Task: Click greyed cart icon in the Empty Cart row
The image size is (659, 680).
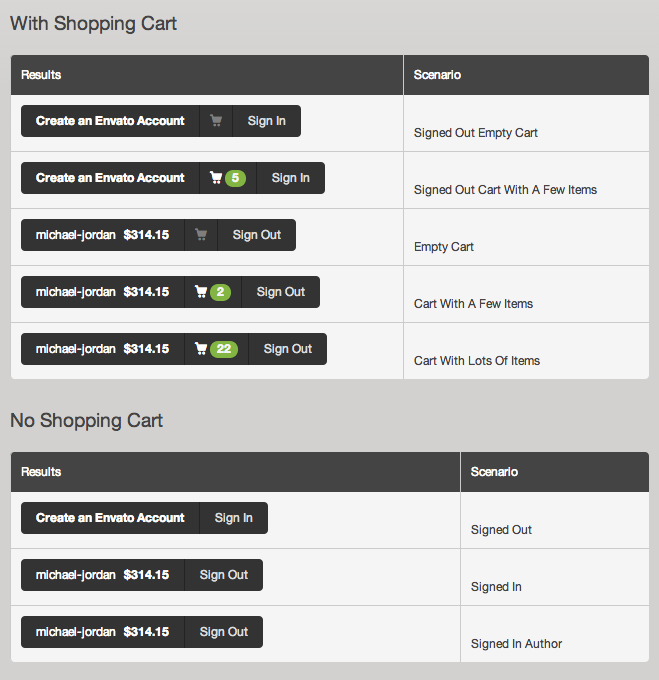Action: pyautogui.click(x=201, y=235)
